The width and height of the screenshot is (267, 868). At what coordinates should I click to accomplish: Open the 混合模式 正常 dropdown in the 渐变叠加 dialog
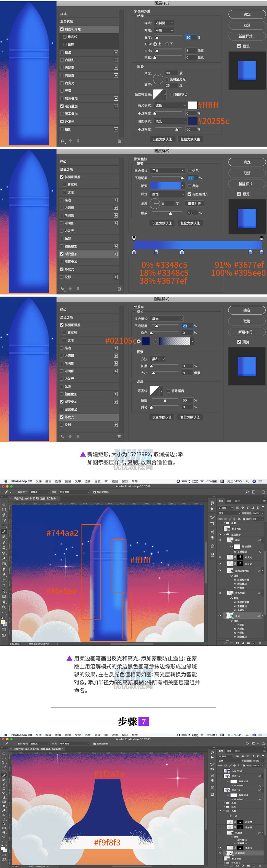point(168,171)
